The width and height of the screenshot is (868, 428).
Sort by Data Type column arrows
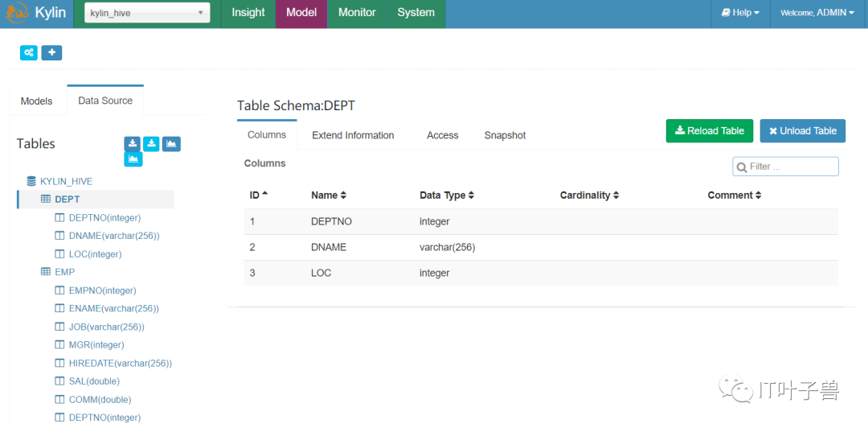coord(471,195)
